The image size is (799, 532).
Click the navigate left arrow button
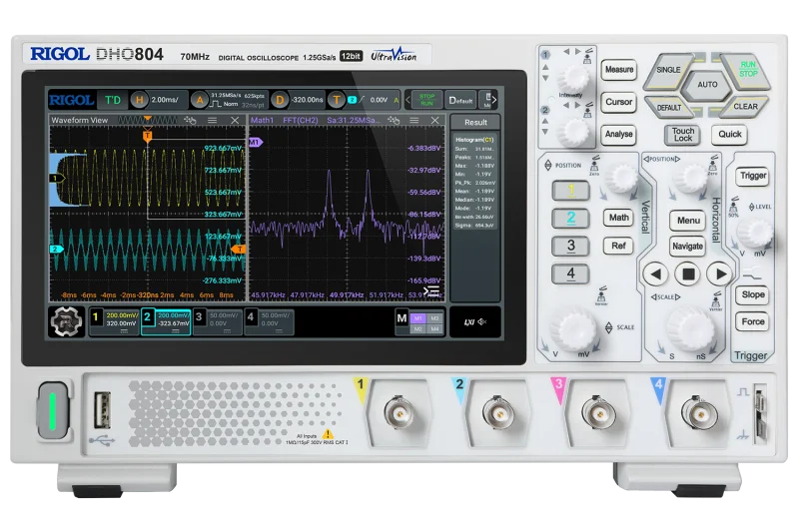(x=655, y=273)
